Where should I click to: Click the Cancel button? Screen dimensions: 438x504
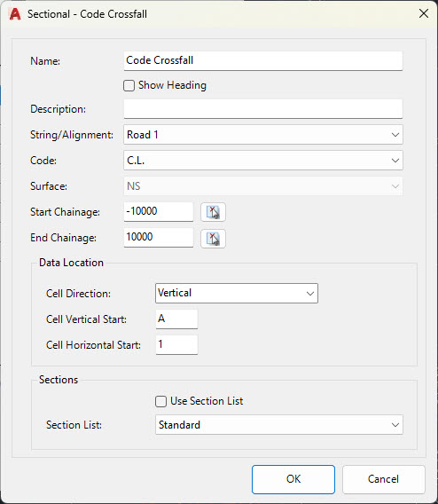pyautogui.click(x=383, y=479)
